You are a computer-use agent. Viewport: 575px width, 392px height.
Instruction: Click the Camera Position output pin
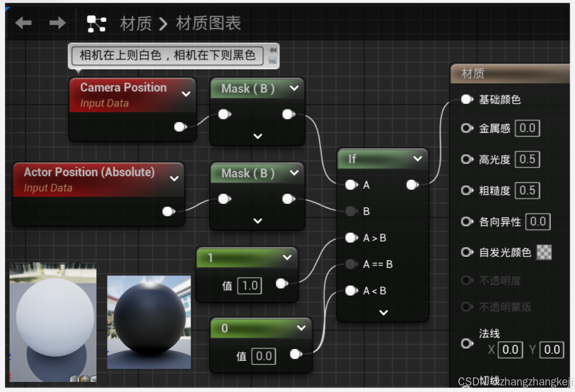180,127
